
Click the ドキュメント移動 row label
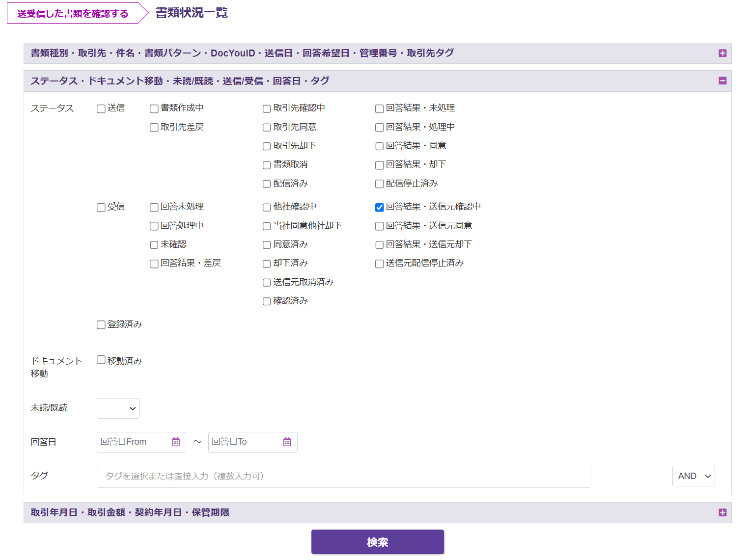click(x=56, y=367)
